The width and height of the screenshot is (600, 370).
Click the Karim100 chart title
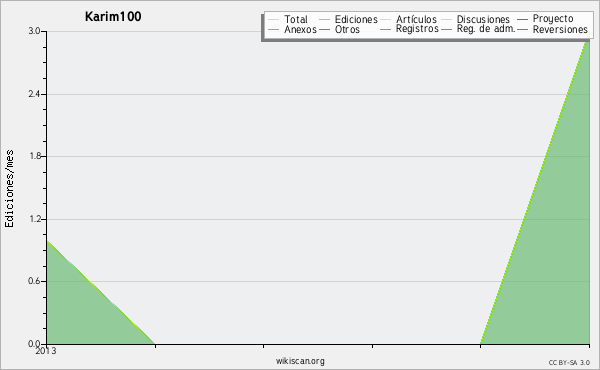click(113, 17)
